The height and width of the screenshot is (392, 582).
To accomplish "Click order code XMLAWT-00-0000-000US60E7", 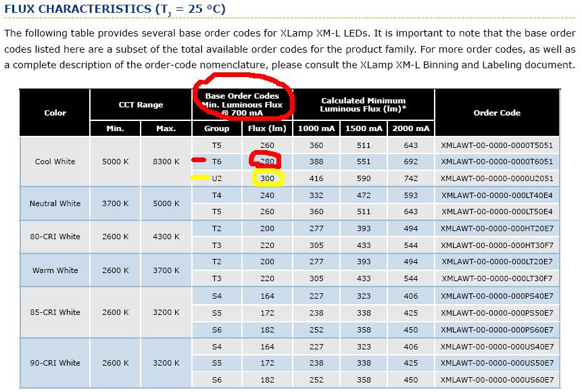I will pos(497,380).
